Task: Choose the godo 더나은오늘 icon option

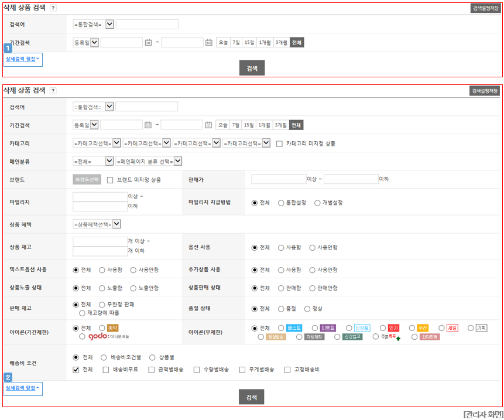Action: coord(82,336)
